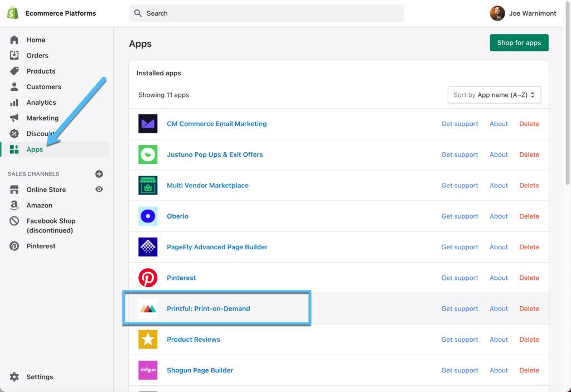Screen dimensions: 571x392
Task: Open Products section
Action: tap(41, 71)
